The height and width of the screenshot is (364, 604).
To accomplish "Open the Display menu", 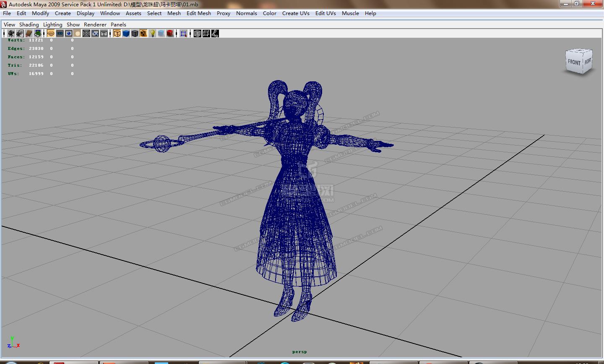I will (86, 13).
